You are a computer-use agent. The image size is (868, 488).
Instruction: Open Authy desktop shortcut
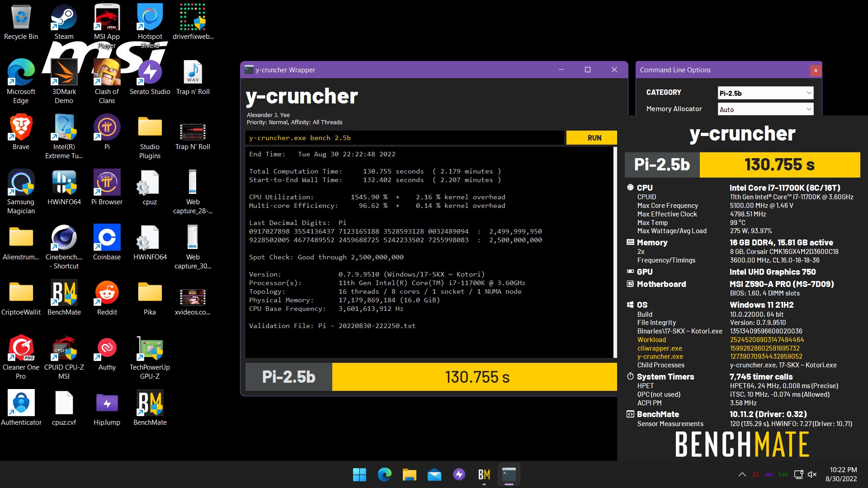(107, 353)
